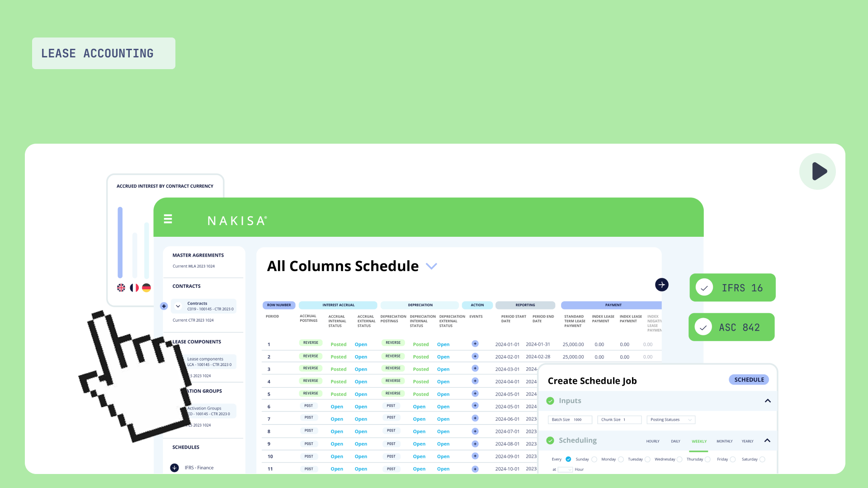Toggle the DAILY scheduling option
This screenshot has width=868, height=488.
(x=675, y=441)
